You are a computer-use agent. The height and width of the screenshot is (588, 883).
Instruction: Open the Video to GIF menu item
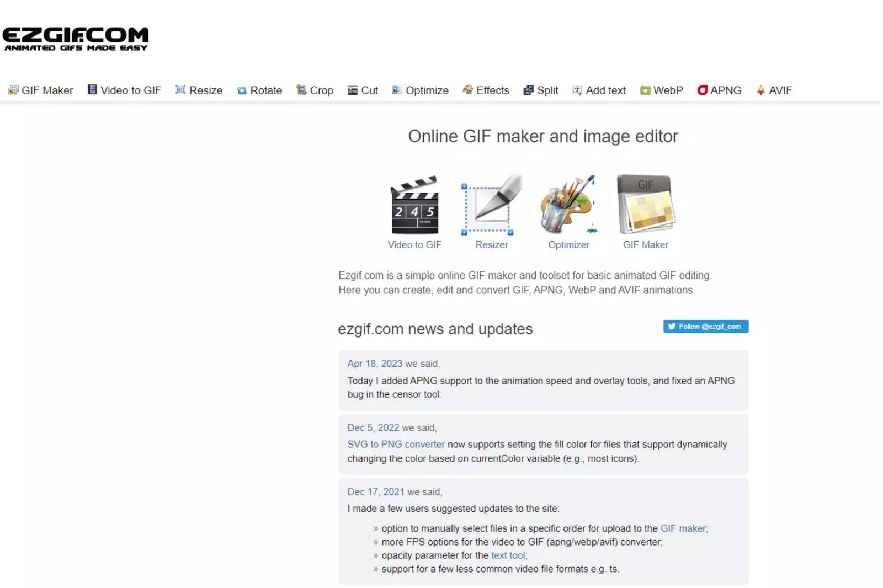[x=125, y=90]
